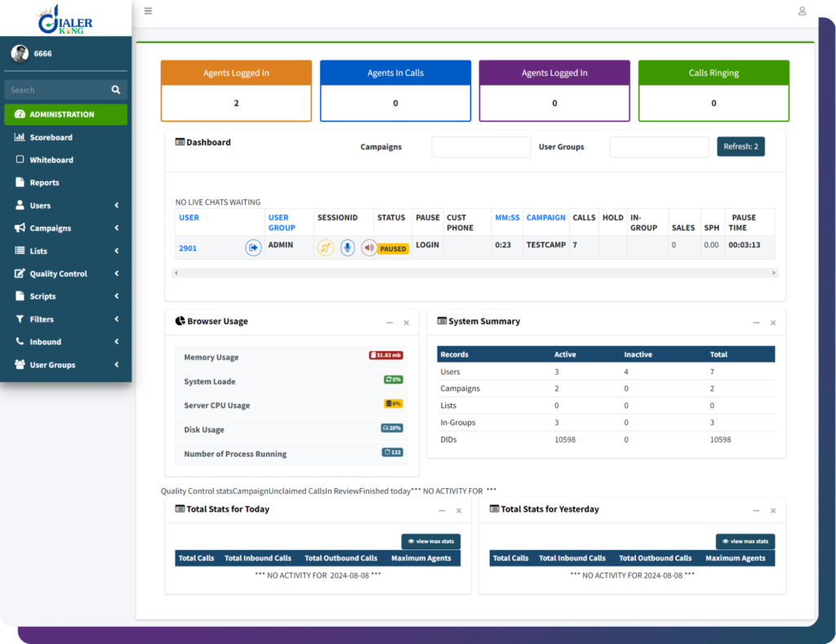Click the 6666 user avatar
Viewport: 836px width, 644px height.
click(20, 53)
